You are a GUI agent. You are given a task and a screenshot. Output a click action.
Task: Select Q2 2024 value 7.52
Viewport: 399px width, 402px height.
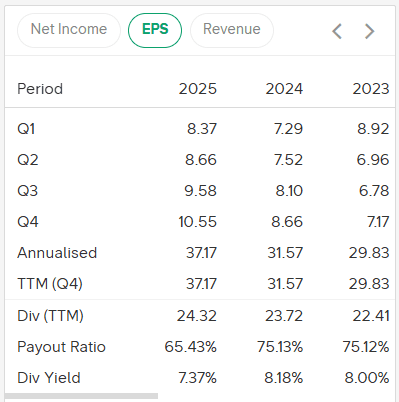(288, 160)
